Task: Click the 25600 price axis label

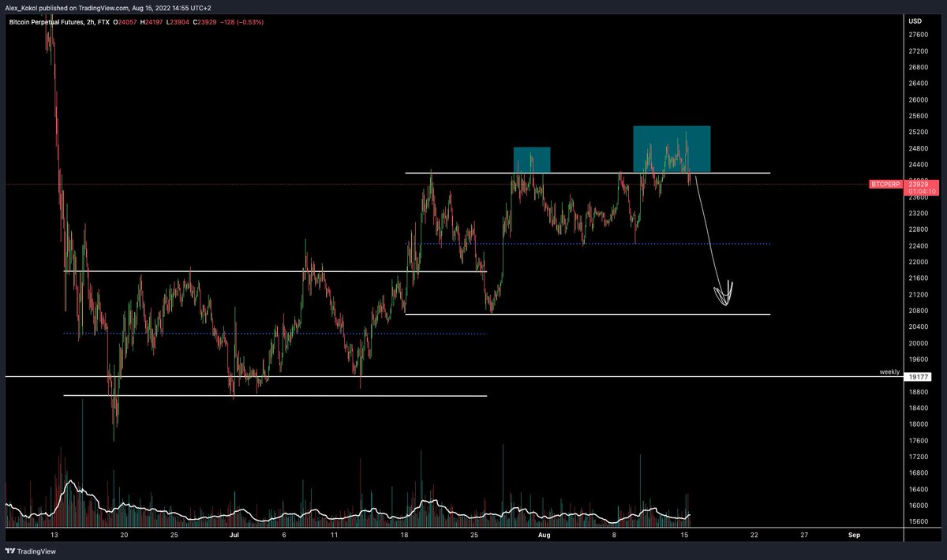Action: tap(917, 116)
